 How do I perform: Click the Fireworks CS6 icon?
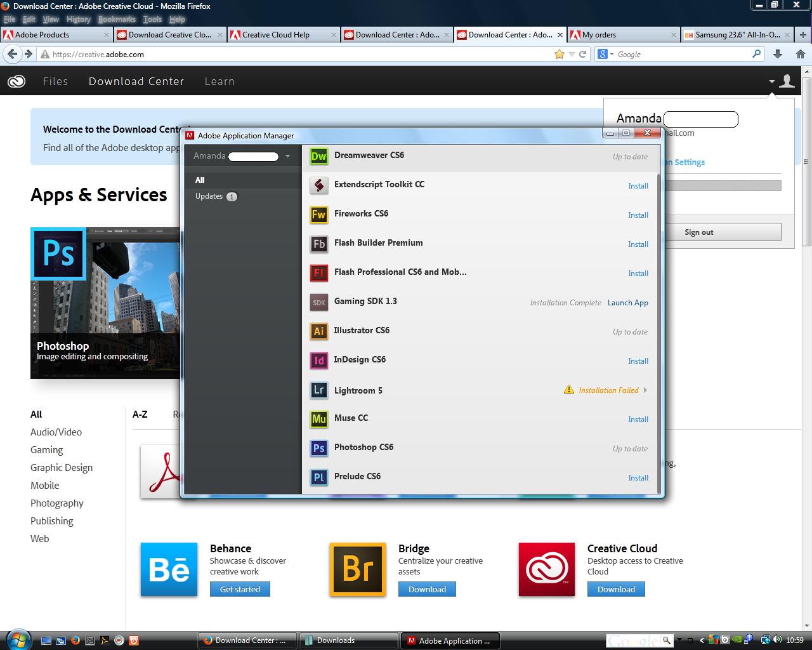tap(318, 215)
